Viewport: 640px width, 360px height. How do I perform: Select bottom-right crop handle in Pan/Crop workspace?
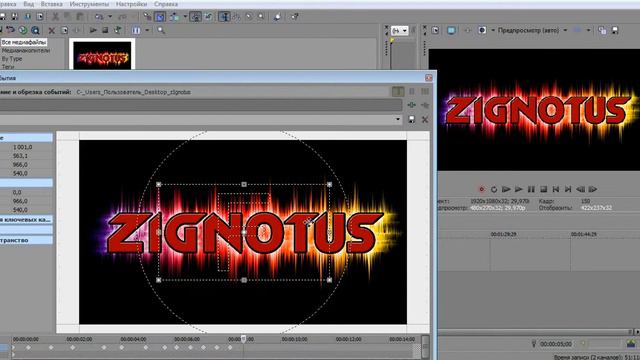point(329,280)
